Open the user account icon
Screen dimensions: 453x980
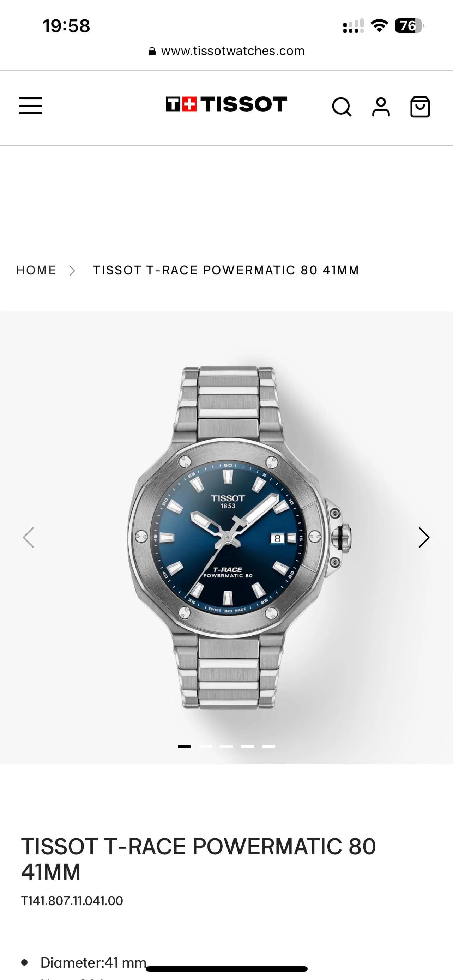tap(381, 107)
